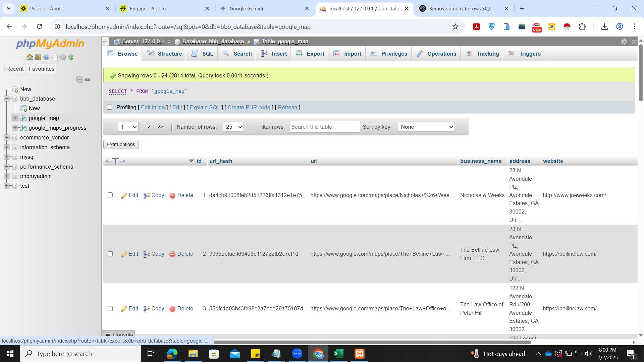
Task: Open the Number of rows dropdown
Action: coord(233,127)
